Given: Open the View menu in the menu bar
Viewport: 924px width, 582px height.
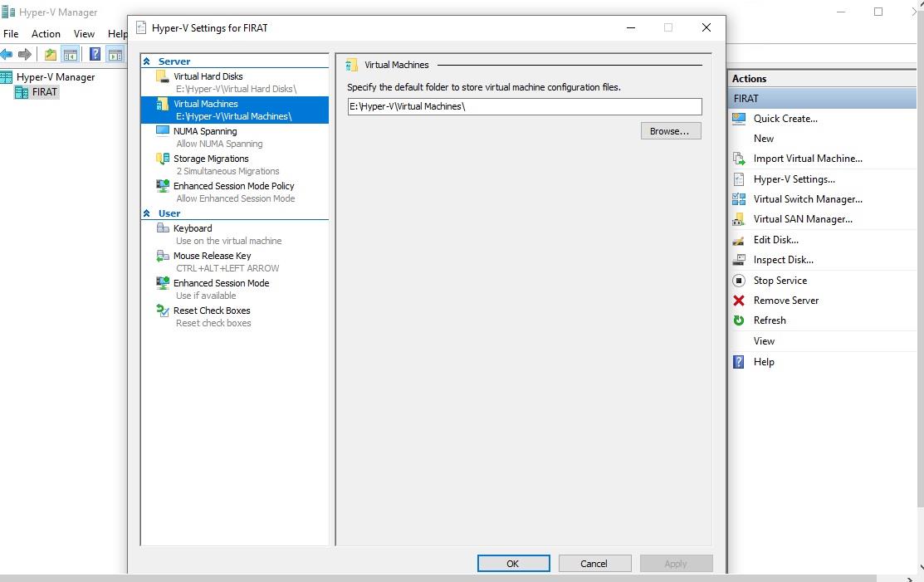Looking at the screenshot, I should pyautogui.click(x=85, y=33).
